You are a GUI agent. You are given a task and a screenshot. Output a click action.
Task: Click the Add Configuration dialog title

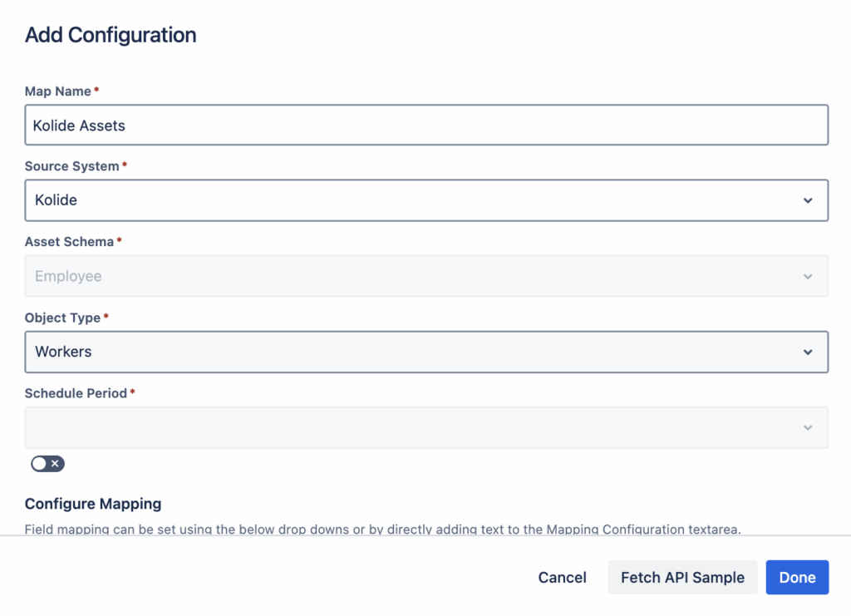click(x=111, y=35)
